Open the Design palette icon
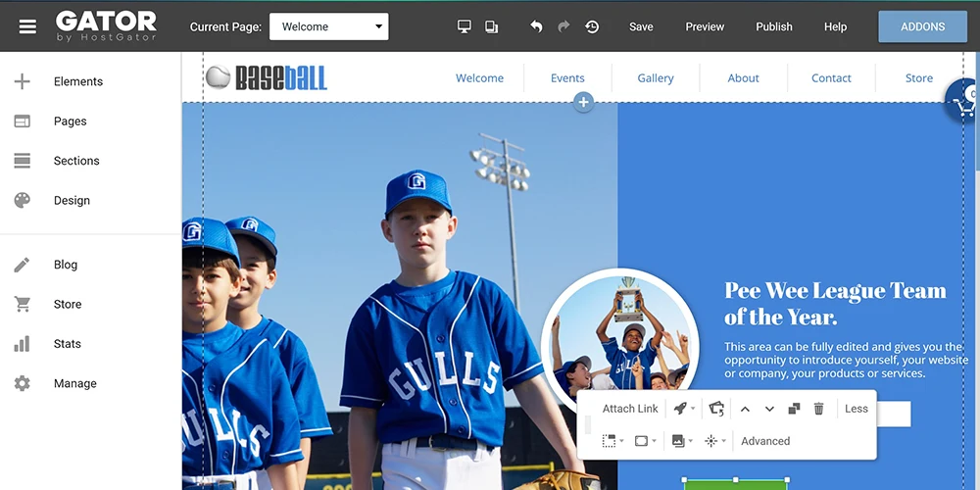 click(22, 200)
